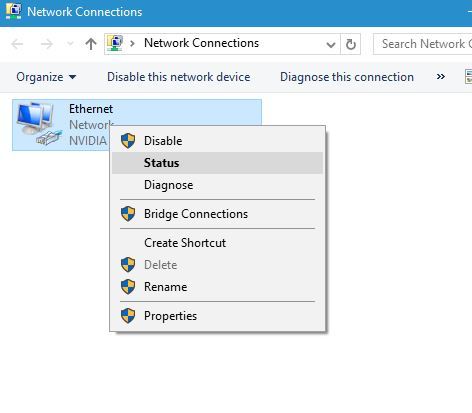The height and width of the screenshot is (413, 472).
Task: Click the shield icon beside Bridge Connections
Action: (x=128, y=214)
